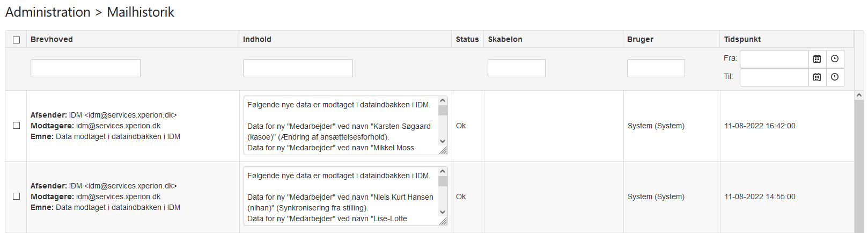Click scroll-down arrow in first message textarea
The width and height of the screenshot is (868, 233).
[x=443, y=141]
